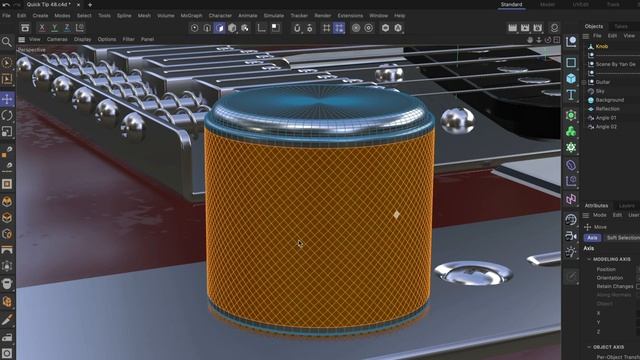
Task: Close the Quick Tip 48.c4d tab
Action: coord(78,5)
